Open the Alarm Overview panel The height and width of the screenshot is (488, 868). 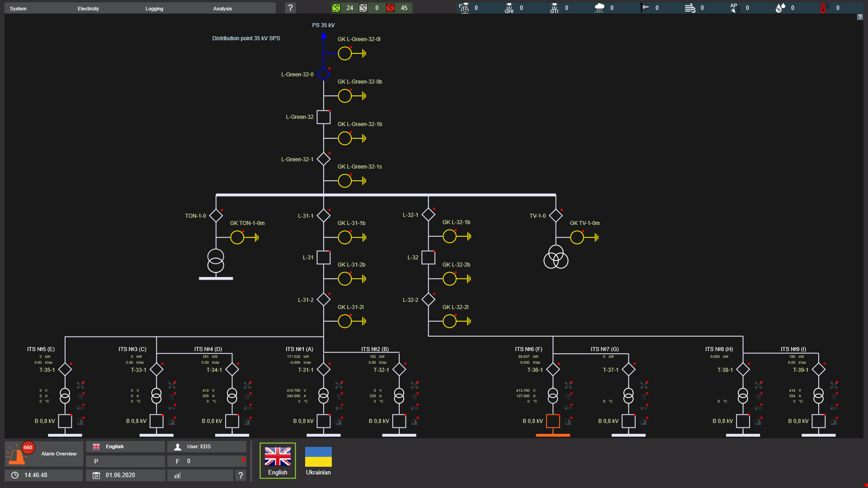(x=44, y=454)
